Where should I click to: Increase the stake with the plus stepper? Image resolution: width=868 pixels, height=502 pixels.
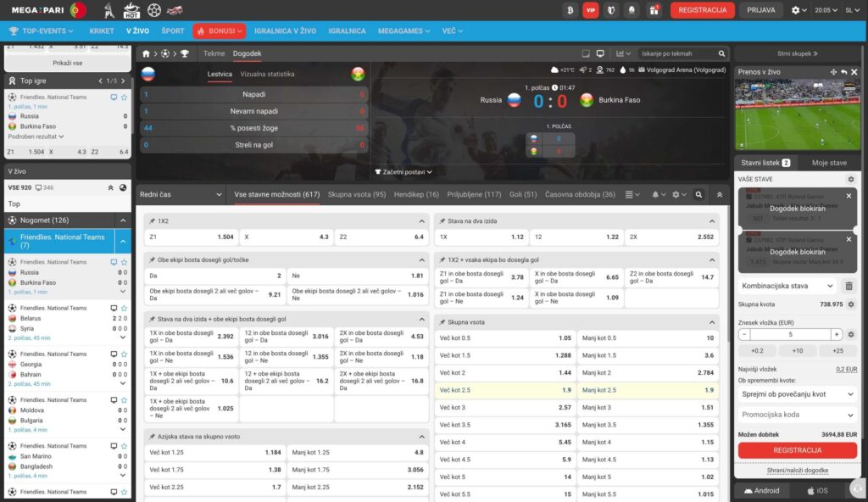point(837,334)
